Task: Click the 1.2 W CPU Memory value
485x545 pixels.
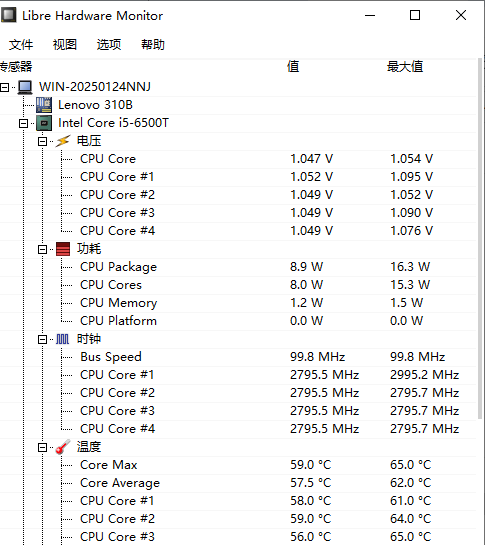Action: coord(307,303)
